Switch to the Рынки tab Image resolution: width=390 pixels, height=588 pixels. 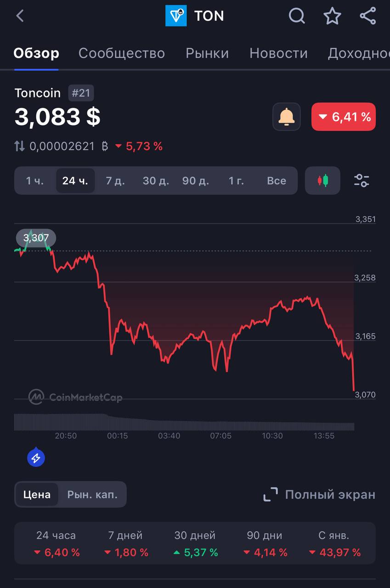click(x=207, y=53)
